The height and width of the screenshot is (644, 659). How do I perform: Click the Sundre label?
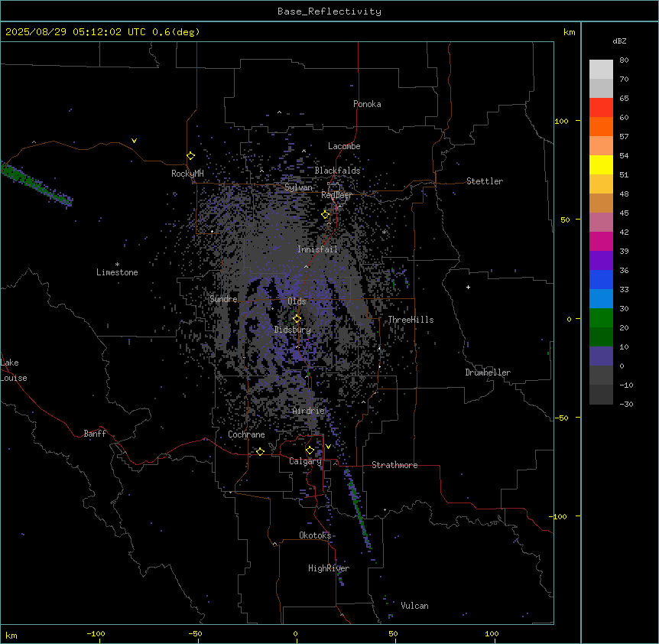coord(223,299)
